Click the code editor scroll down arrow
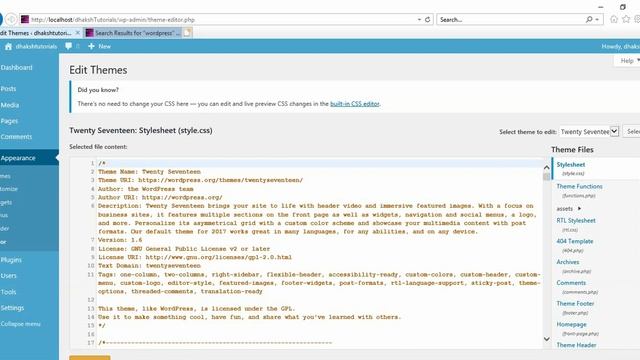Image resolution: width=640 pixels, height=360 pixels. tap(547, 339)
